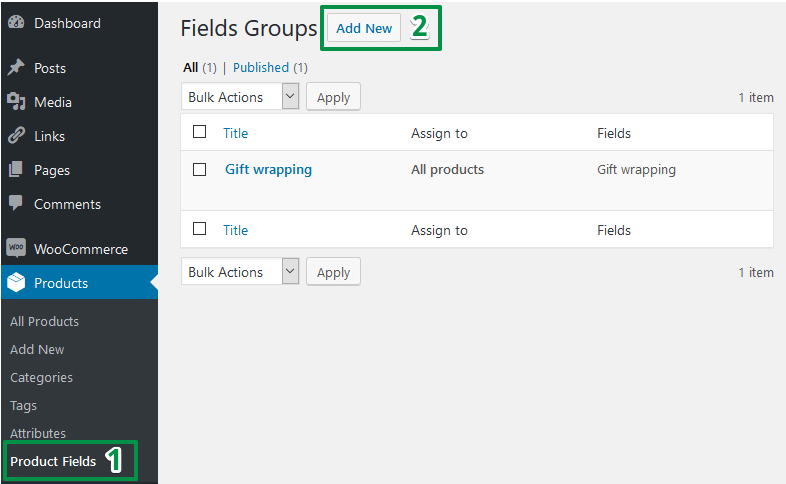Image resolution: width=786 pixels, height=484 pixels.
Task: Open the Categories submenu item
Action: point(41,377)
